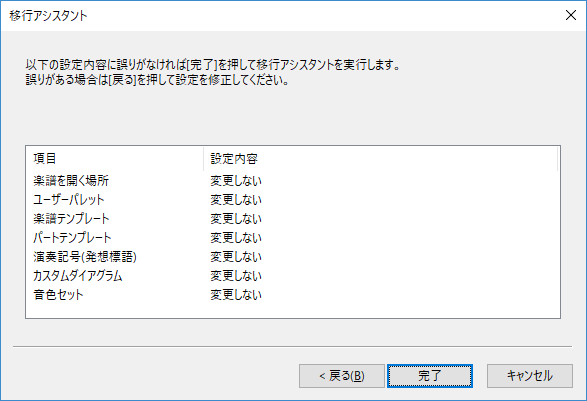Screen dimensions: 587x401
Task: Click 変更しない value for 楽譜テンプレート
Action: tap(236, 219)
